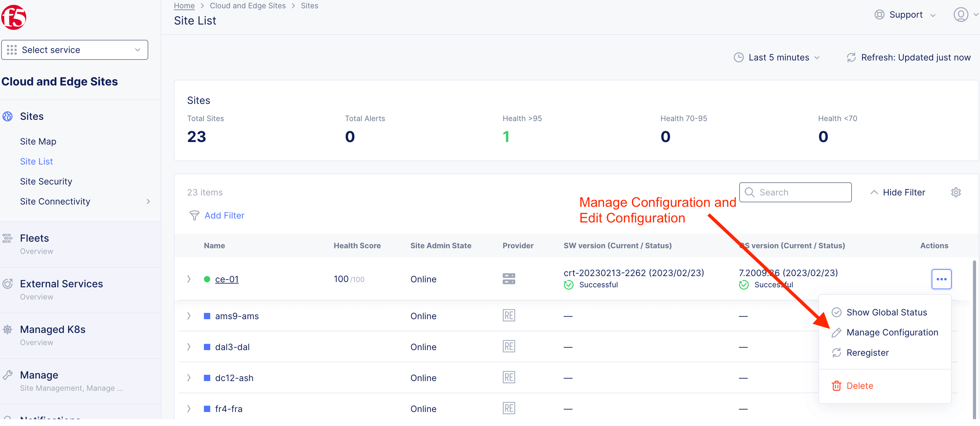The image size is (980, 426).
Task: Click the ce-01 provider server icon
Action: [508, 279]
